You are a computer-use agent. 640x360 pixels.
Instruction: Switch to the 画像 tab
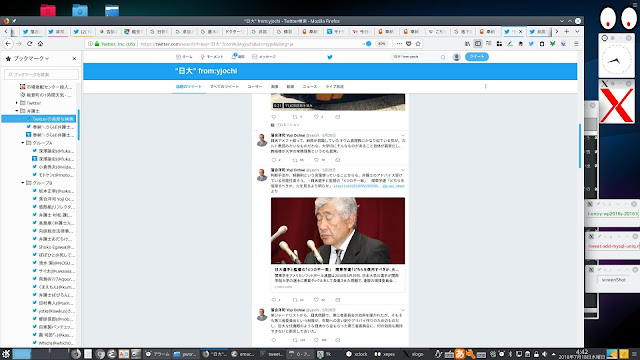(x=275, y=87)
